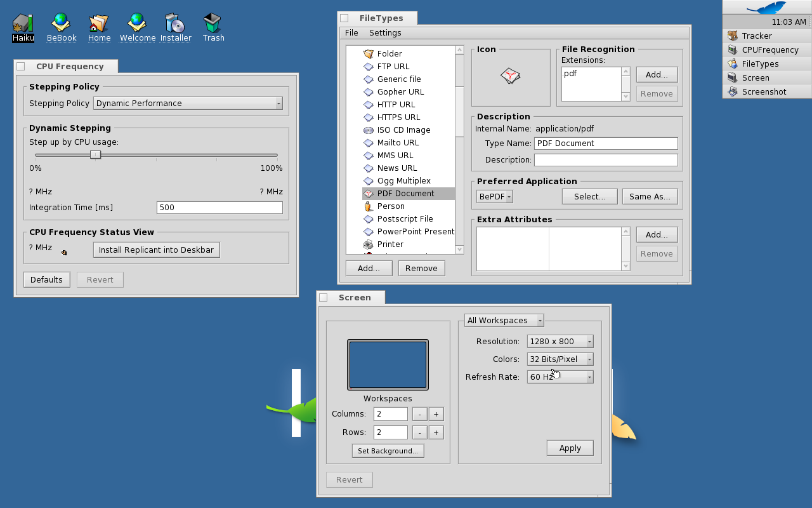Click the Ogg Multiplex type icon

point(369,181)
